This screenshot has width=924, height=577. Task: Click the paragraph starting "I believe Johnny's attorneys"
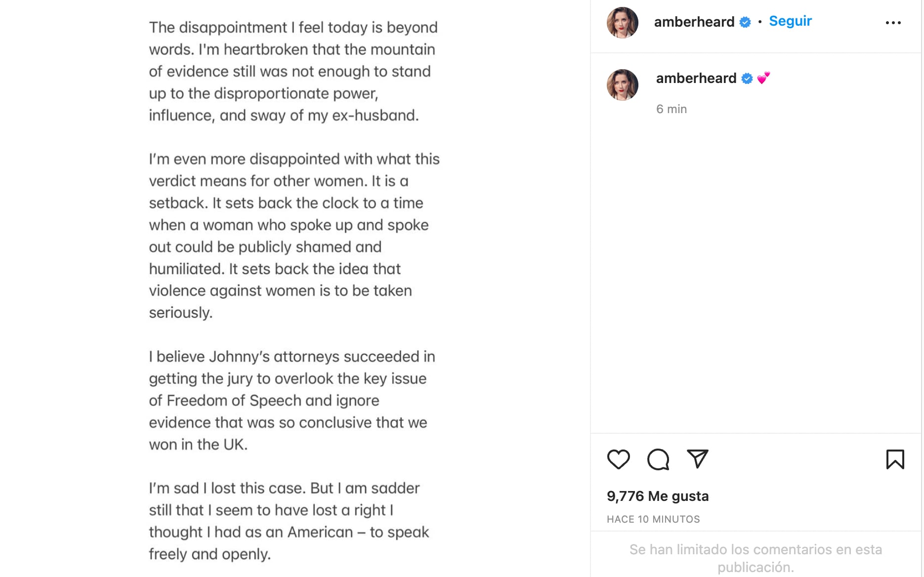coord(292,400)
